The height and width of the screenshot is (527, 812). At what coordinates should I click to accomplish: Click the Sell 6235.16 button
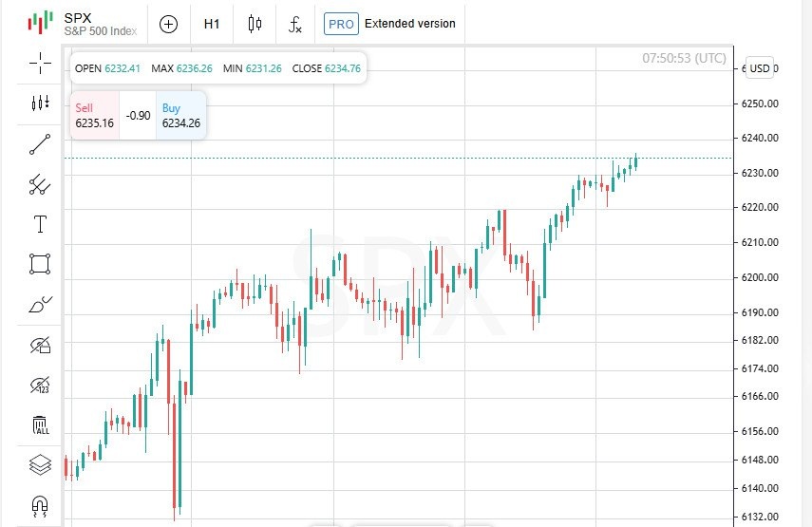[95, 116]
